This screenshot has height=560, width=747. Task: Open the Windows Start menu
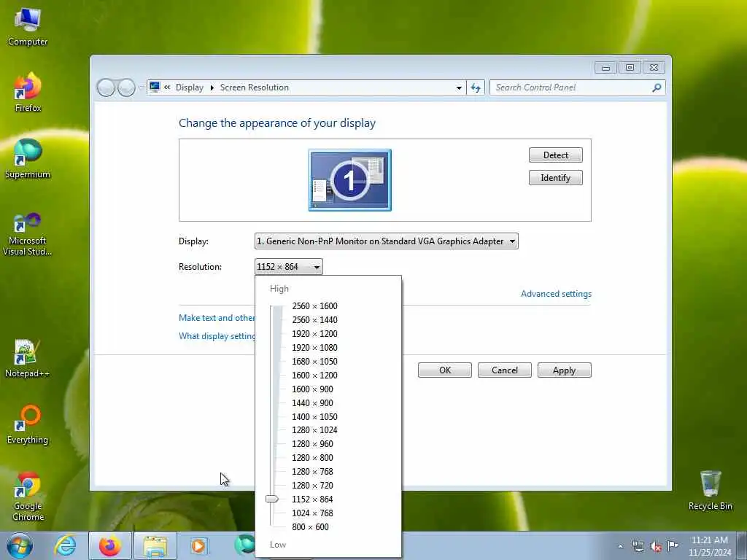click(x=19, y=545)
